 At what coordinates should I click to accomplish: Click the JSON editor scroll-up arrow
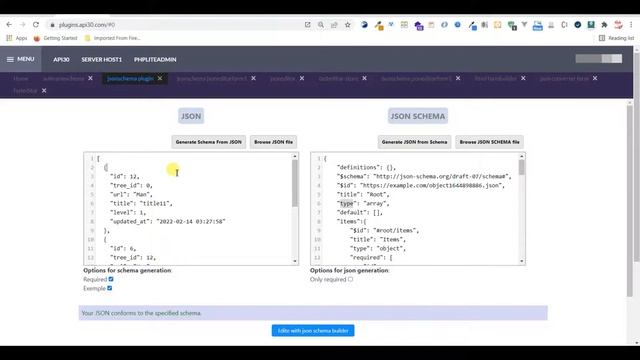[x=295, y=156]
